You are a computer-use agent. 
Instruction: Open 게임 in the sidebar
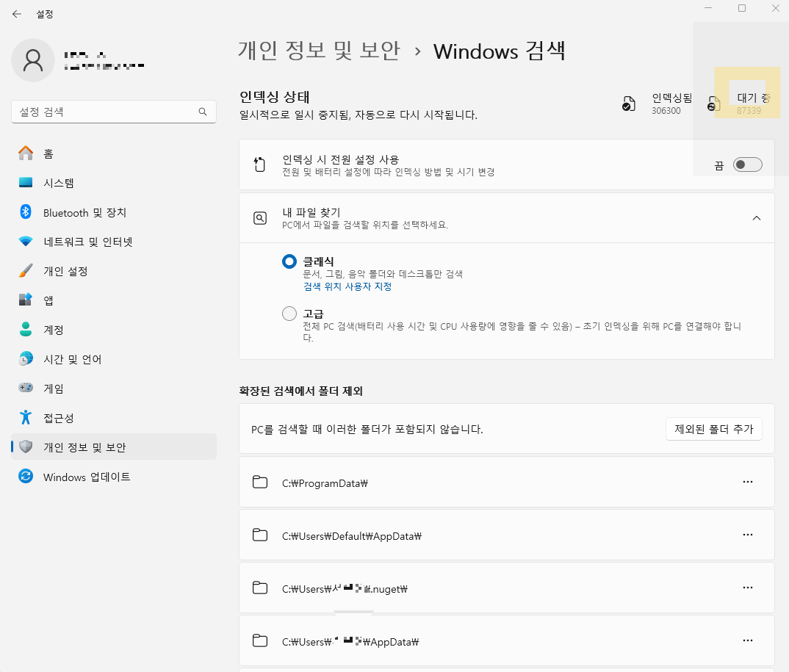point(114,389)
